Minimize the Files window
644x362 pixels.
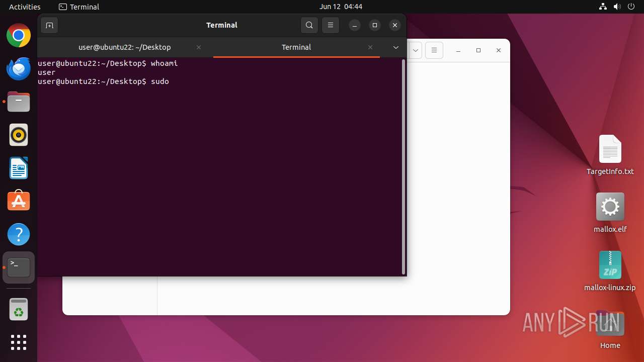click(x=458, y=50)
